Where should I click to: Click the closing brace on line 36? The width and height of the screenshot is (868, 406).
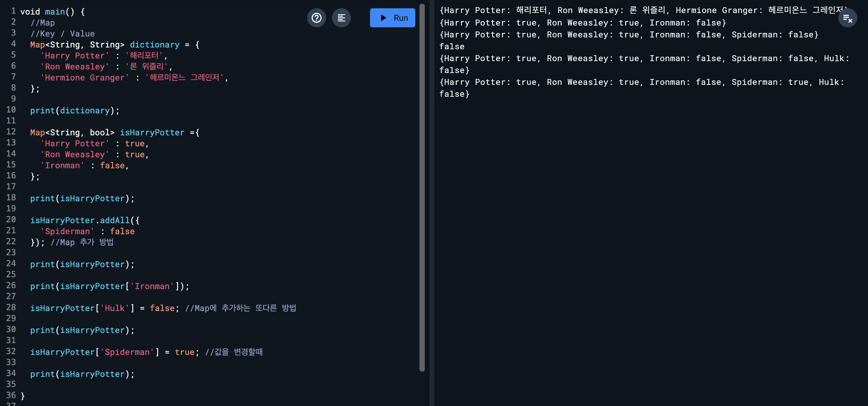(23, 396)
